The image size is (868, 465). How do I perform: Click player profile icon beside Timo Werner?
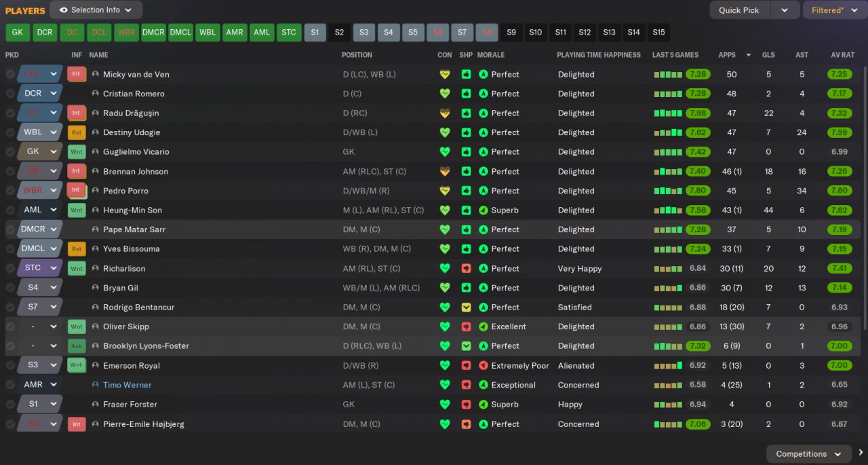tap(96, 385)
